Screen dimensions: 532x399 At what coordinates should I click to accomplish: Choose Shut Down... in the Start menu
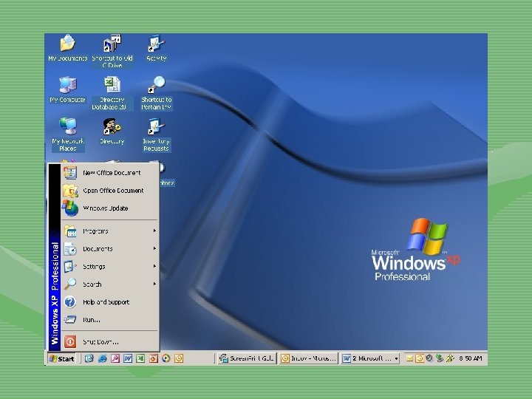110,341
